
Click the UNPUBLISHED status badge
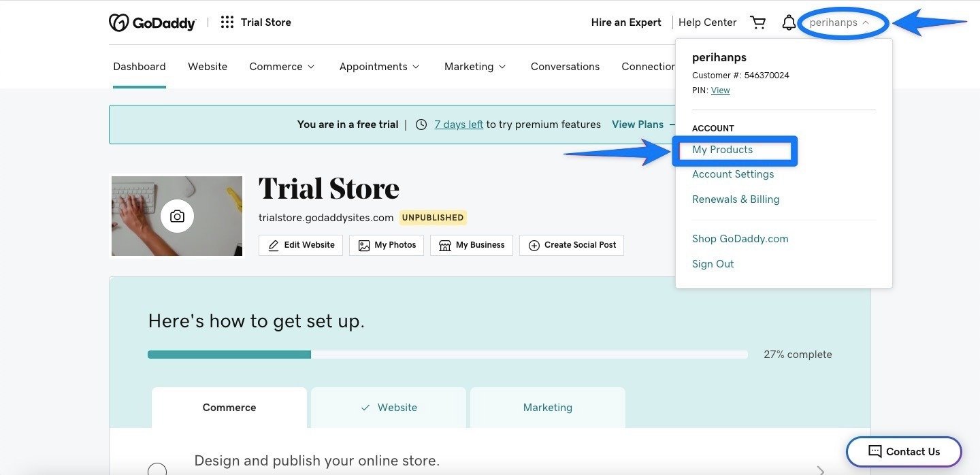[x=433, y=218]
